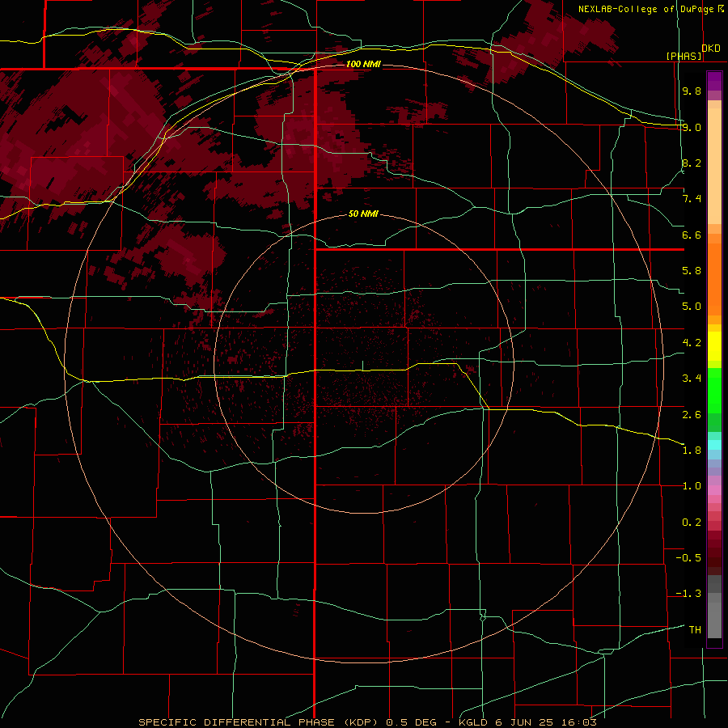The width and height of the screenshot is (728, 728).
Task: Click the DKD label above the scale
Action: point(711,49)
